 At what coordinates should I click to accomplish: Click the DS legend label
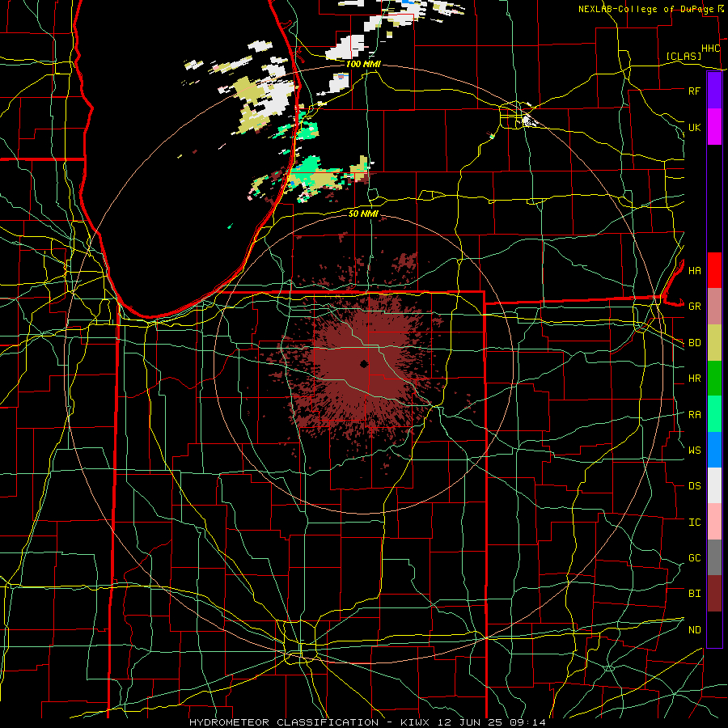tap(694, 486)
